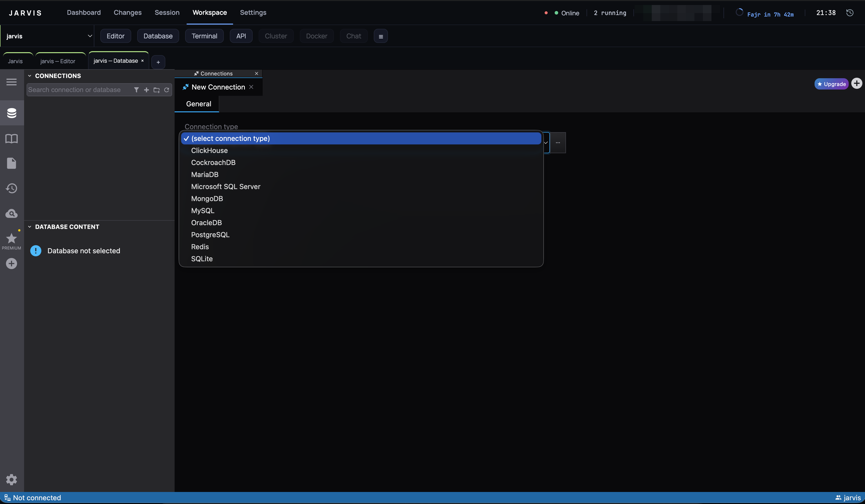Screen dimensions: 865x504
Task: Click the API workspace button
Action: [x=241, y=36]
